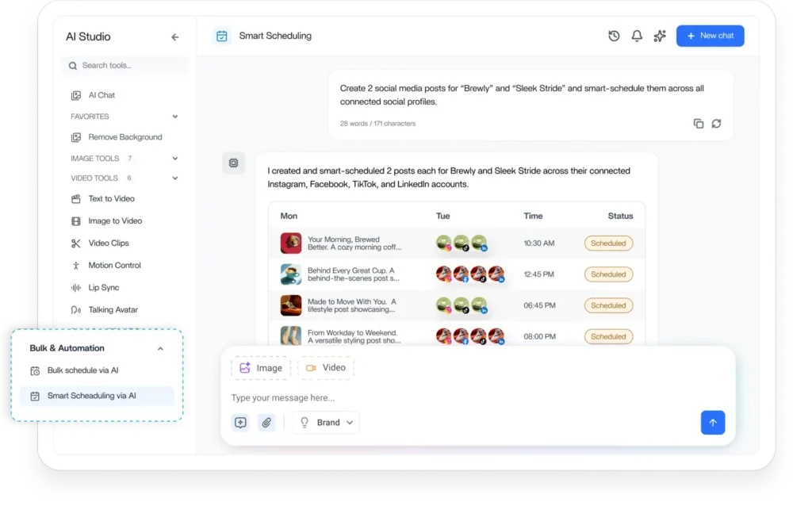Start a New chat
Image resolution: width=812 pixels, height=506 pixels.
click(x=710, y=36)
